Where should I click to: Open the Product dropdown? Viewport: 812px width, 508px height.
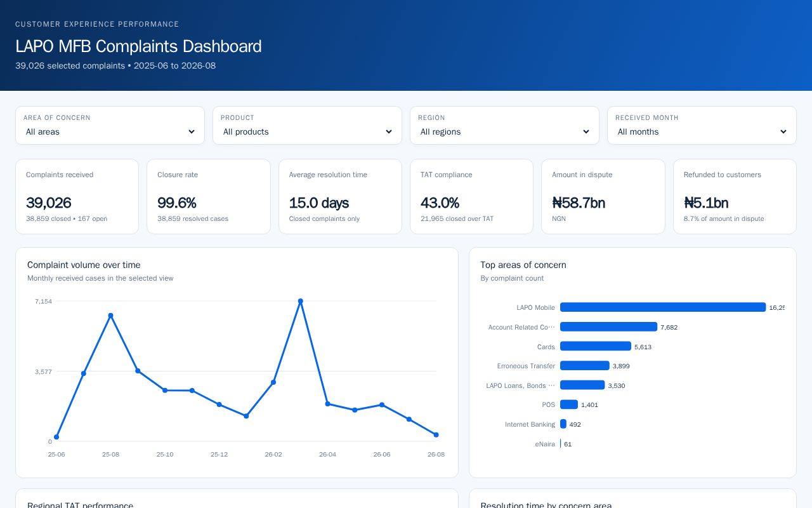point(307,131)
